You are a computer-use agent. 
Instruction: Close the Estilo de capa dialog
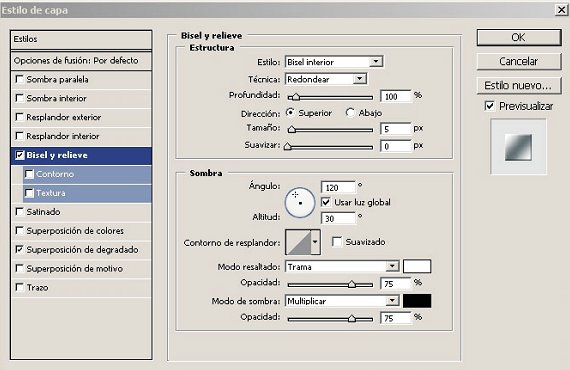tap(562, 10)
